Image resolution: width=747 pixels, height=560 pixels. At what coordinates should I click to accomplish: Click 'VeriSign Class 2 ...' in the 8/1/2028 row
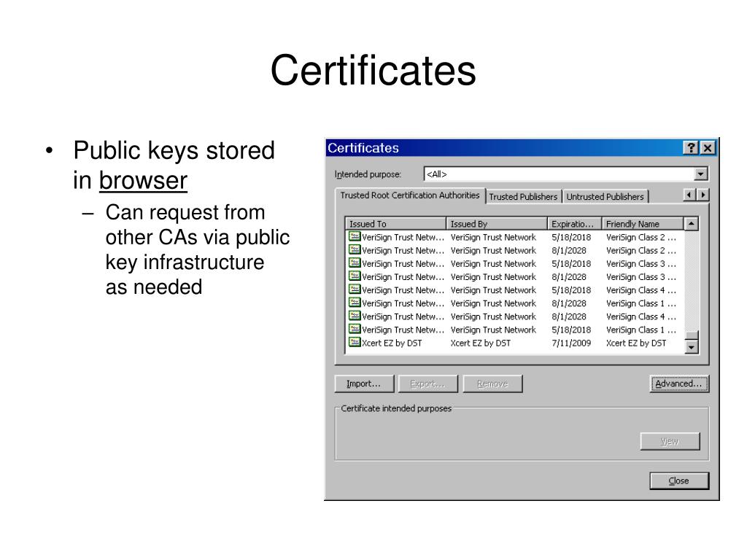pyautogui.click(x=640, y=251)
